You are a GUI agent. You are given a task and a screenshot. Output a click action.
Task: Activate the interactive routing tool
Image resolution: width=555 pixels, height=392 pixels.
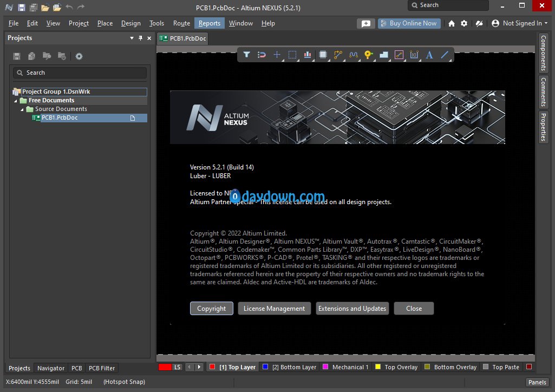point(338,55)
